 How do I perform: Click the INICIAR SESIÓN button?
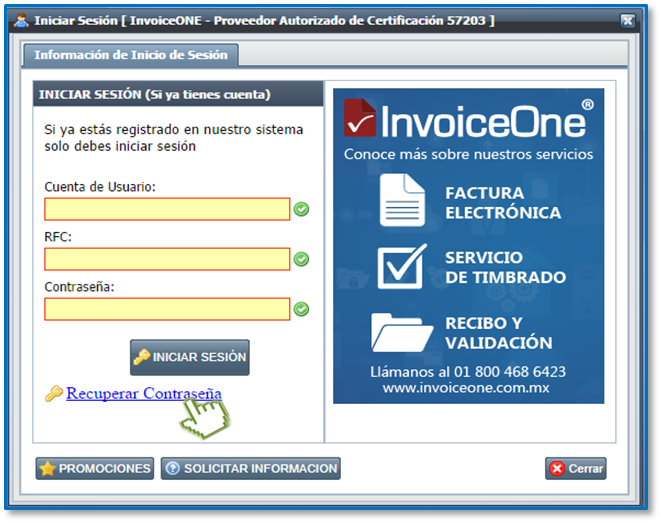(x=190, y=357)
